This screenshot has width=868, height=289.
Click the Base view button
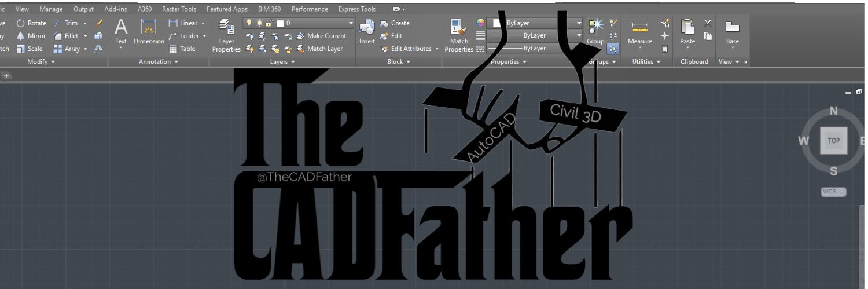pyautogui.click(x=733, y=32)
